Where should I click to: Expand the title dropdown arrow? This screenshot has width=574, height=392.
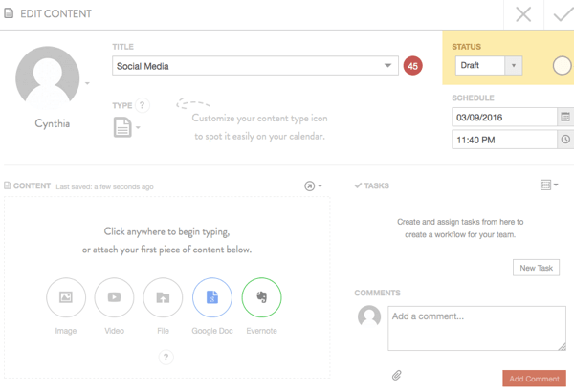(x=387, y=66)
